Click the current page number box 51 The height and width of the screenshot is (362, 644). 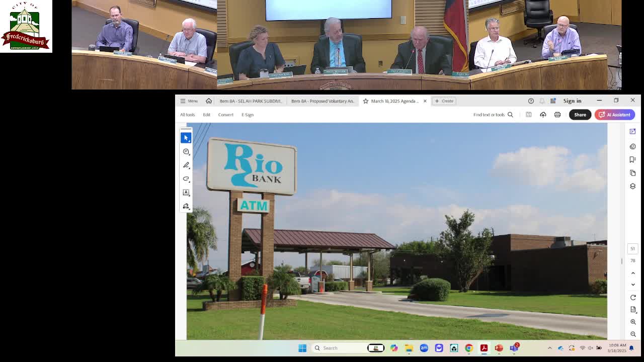633,248
